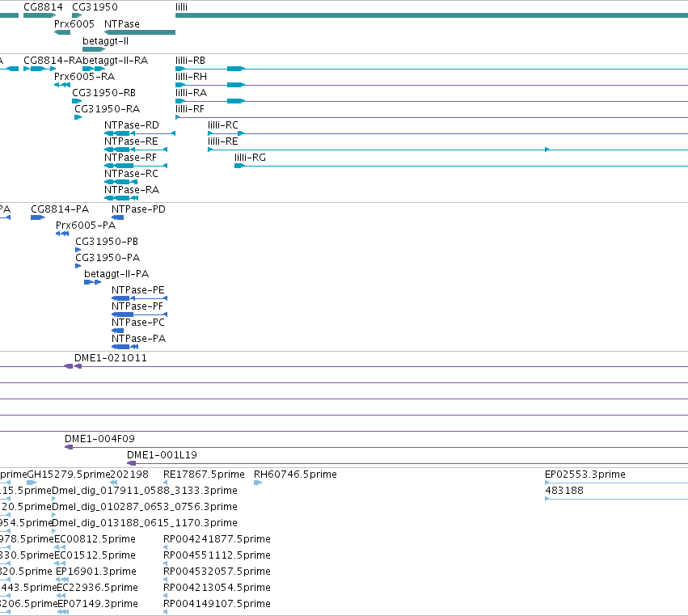Click the DME1-021O11 clone label
This screenshot has height=616, width=688.
(x=111, y=357)
